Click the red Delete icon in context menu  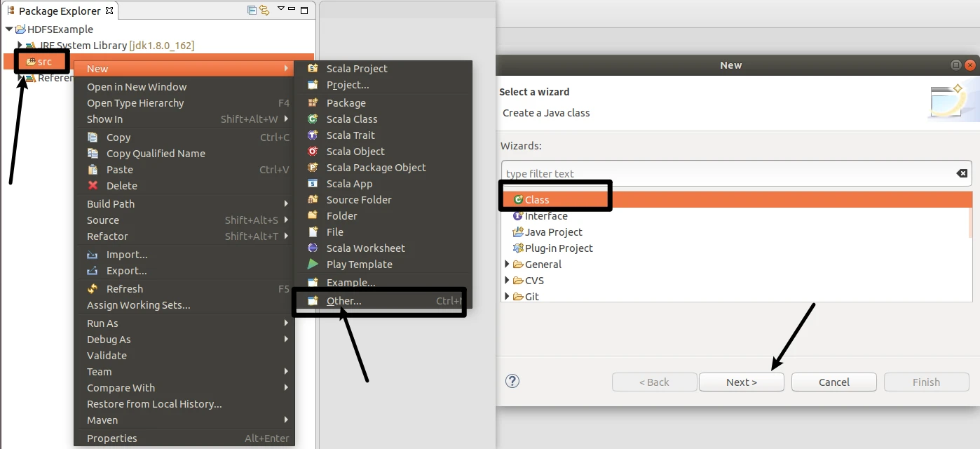pyautogui.click(x=93, y=186)
